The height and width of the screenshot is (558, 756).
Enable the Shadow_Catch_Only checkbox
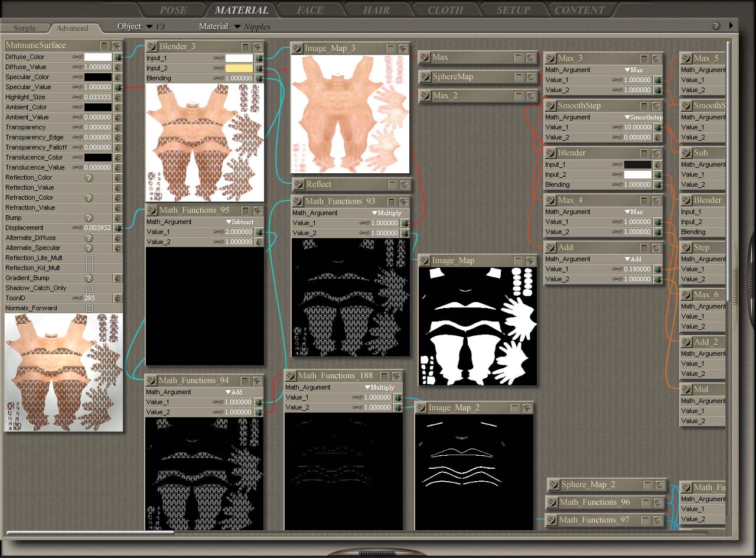coord(89,288)
